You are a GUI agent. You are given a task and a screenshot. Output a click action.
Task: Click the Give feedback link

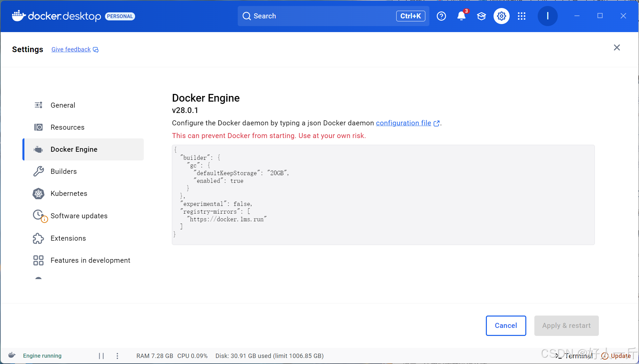coord(71,49)
